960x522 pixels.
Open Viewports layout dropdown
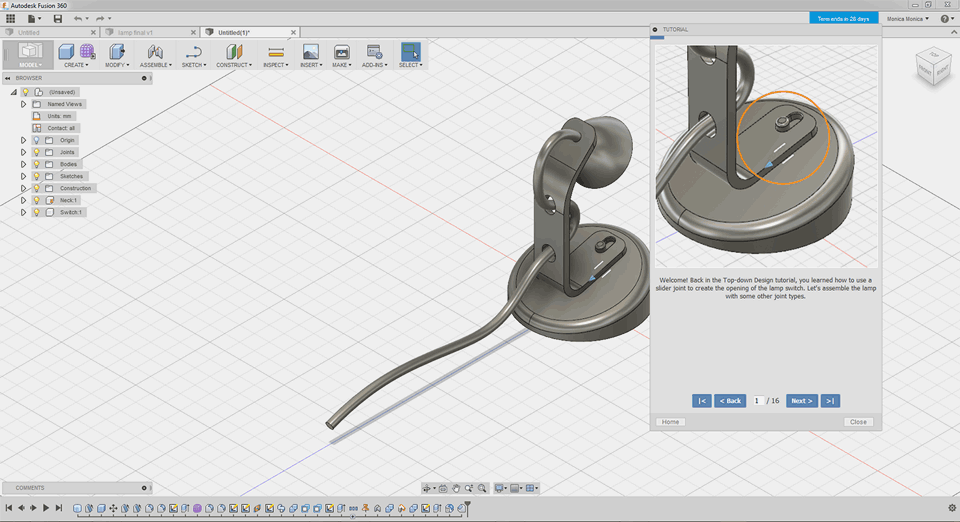point(531,488)
